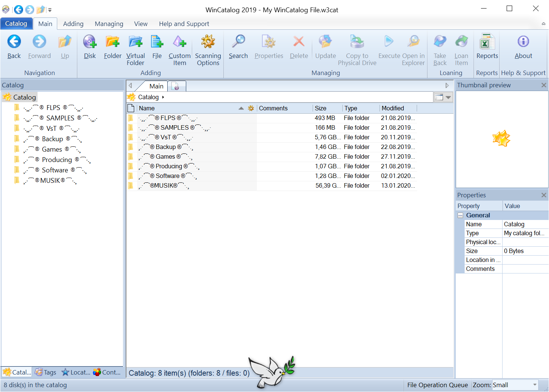Open Reports with the Excel icon
This screenshot has height=392, width=549.
(x=487, y=42)
